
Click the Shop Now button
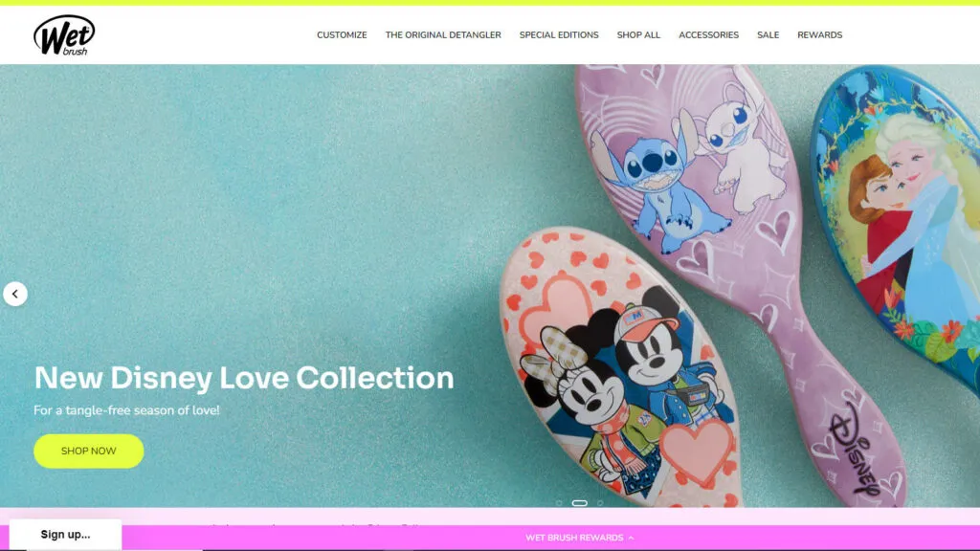pyautogui.click(x=89, y=452)
